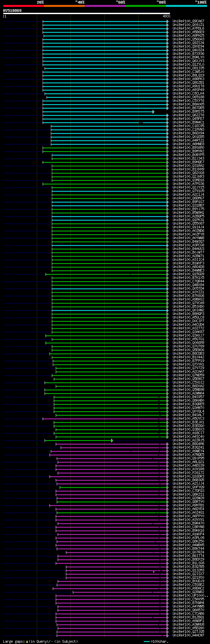Select the UniRef100_Q0YQL4 label

click(x=188, y=411)
